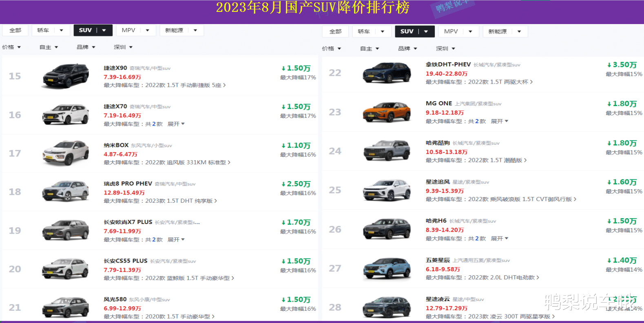Click the 星途追风 model name

click(438, 182)
